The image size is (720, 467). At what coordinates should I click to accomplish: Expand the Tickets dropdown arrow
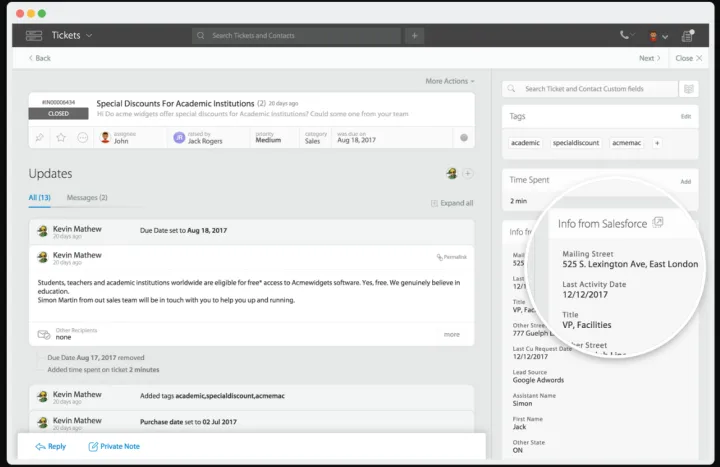[x=89, y=35]
